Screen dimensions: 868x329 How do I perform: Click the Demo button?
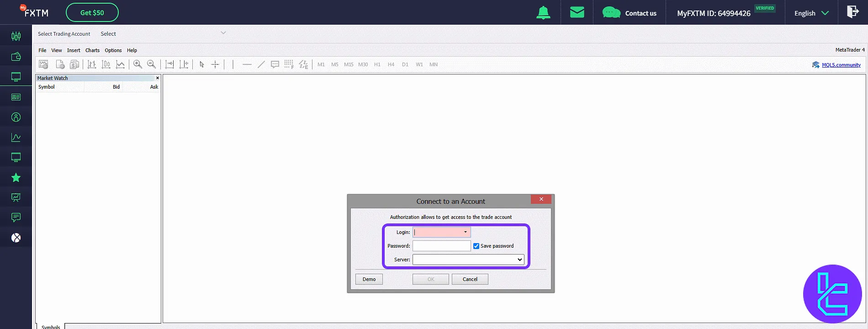click(x=369, y=279)
